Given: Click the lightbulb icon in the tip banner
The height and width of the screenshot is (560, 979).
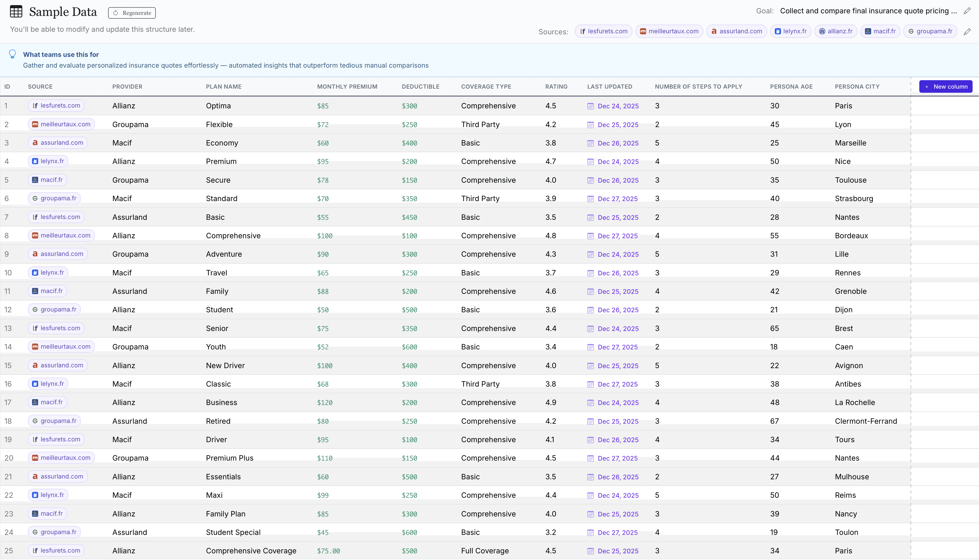Looking at the screenshot, I should [x=12, y=54].
